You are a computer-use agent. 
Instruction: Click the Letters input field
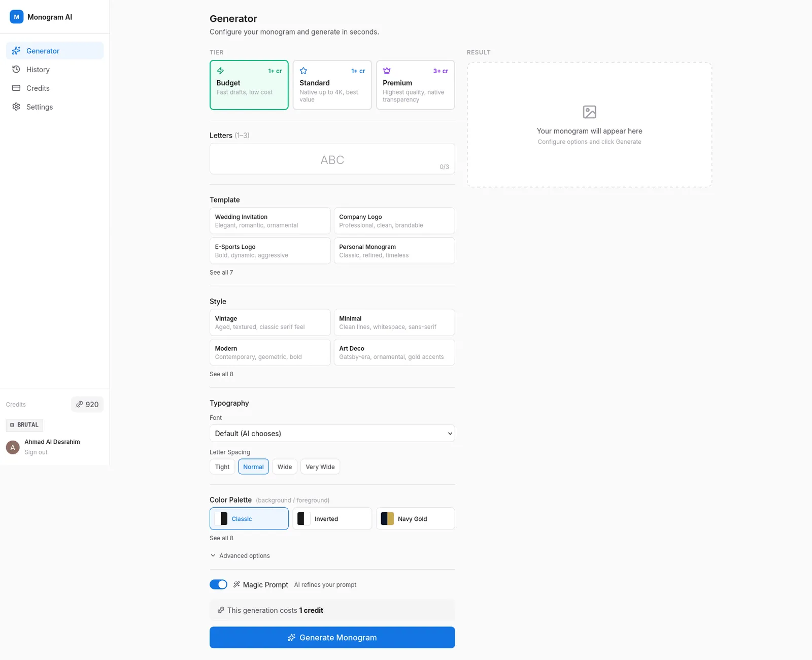tap(332, 159)
